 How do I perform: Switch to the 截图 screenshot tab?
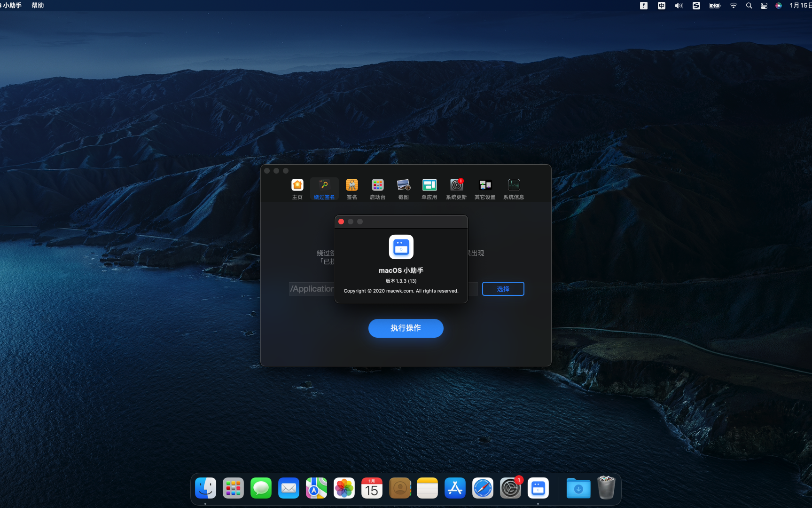tap(404, 189)
